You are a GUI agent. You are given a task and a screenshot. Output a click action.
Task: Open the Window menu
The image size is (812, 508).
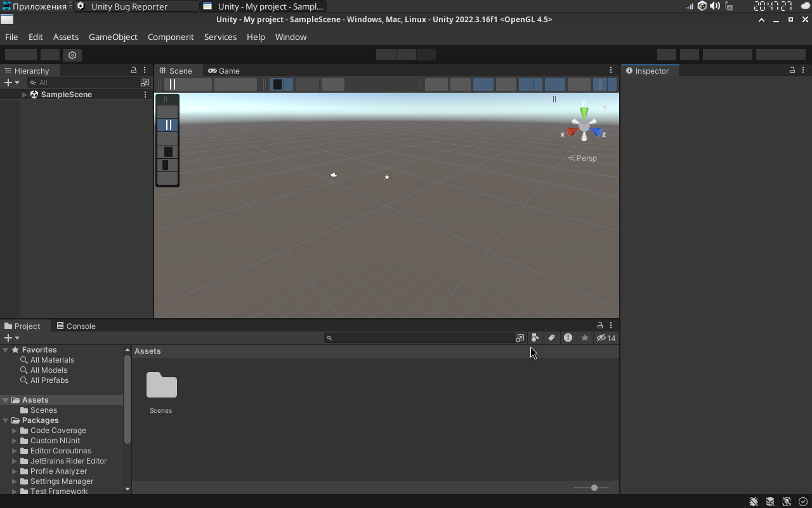[291, 37]
